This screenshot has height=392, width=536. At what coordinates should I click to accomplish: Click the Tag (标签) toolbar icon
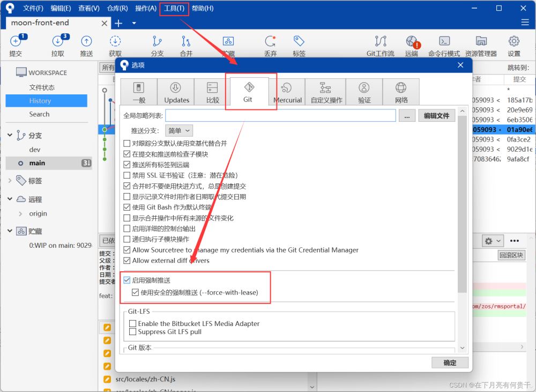pos(299,41)
